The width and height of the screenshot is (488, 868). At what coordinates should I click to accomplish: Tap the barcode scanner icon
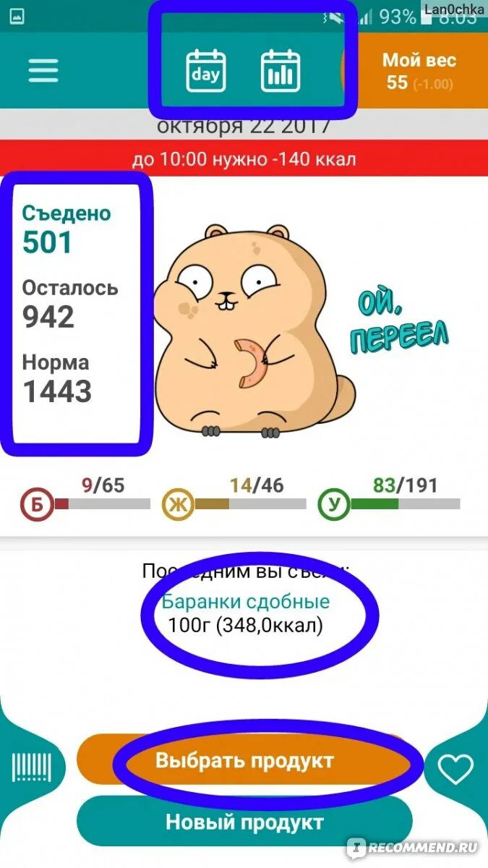click(x=32, y=767)
